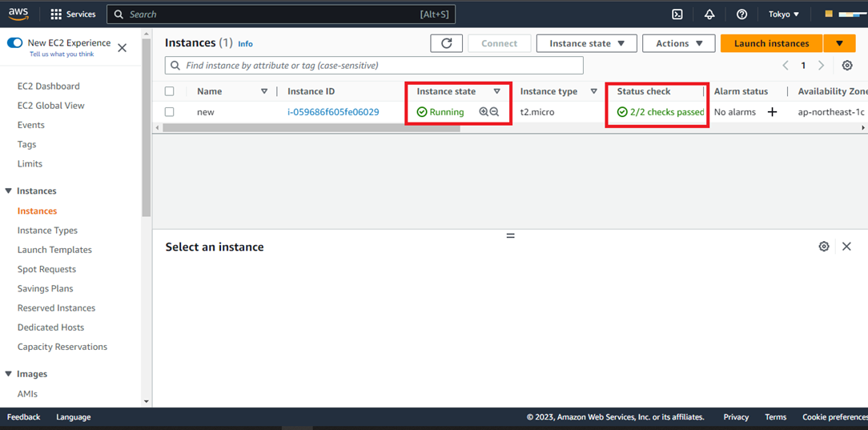Open EC2 Dashboard in sidebar
This screenshot has height=430, width=868.
(48, 86)
